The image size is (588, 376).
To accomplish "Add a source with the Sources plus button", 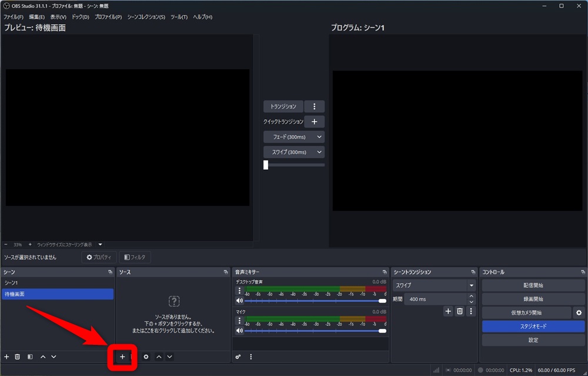I will pos(122,357).
